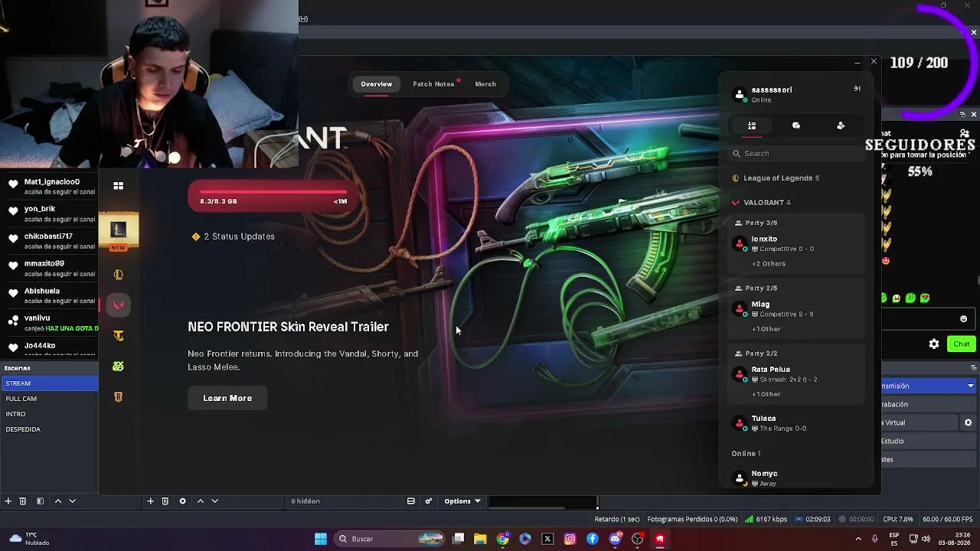Click the Learn More button
The height and width of the screenshot is (551, 980).
[x=227, y=398]
